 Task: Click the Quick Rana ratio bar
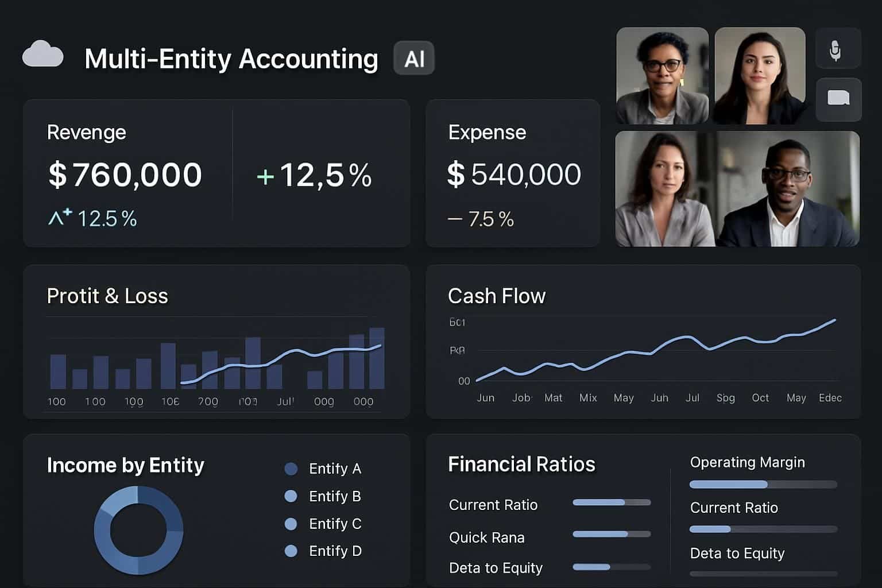(x=612, y=534)
